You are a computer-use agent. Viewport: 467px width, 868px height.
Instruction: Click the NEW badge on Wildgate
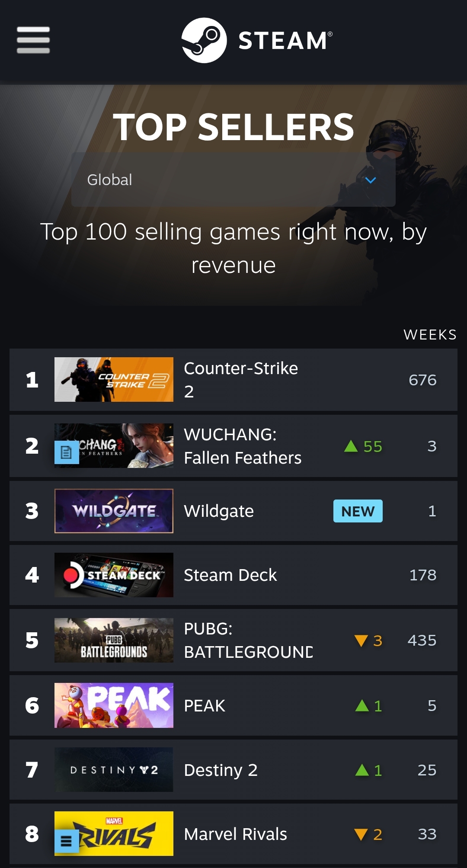click(358, 511)
